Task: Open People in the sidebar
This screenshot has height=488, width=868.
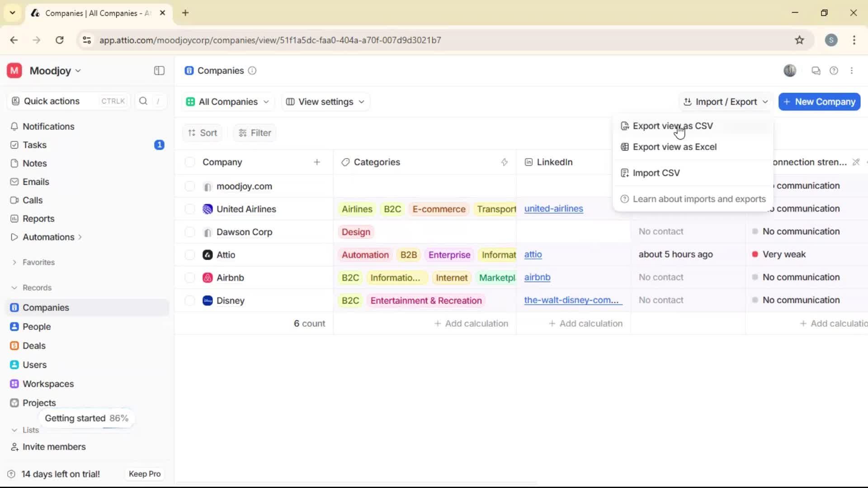Action: point(37,327)
